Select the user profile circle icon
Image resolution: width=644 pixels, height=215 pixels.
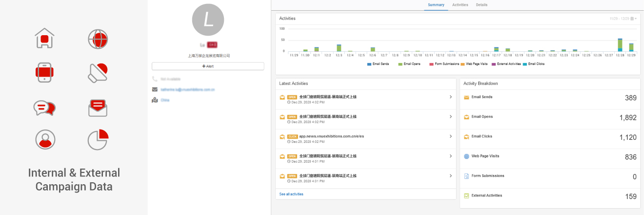tap(45, 139)
